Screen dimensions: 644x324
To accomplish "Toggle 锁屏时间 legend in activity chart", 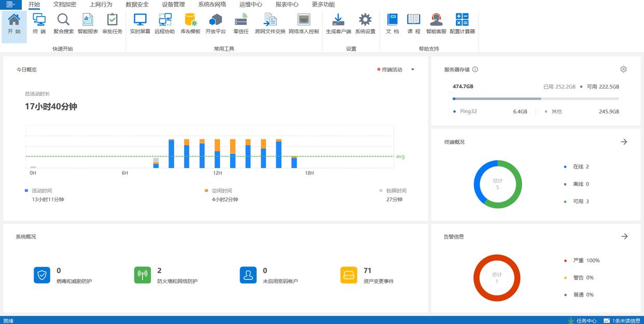I will tap(396, 191).
